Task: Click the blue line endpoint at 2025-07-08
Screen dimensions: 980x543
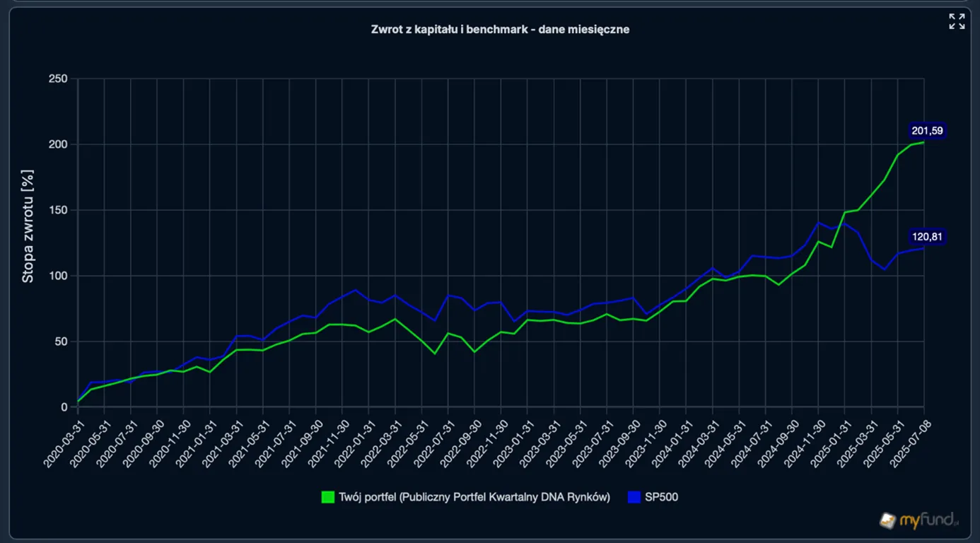Action: [923, 248]
